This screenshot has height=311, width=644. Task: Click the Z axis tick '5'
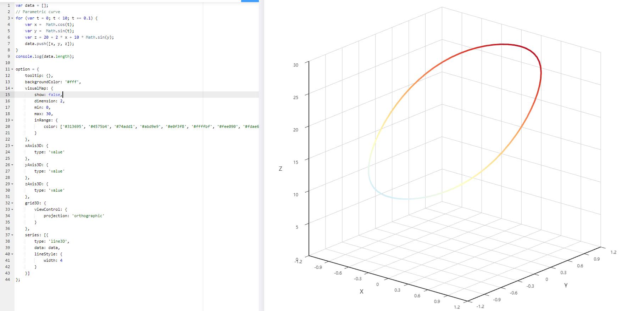pos(297,227)
